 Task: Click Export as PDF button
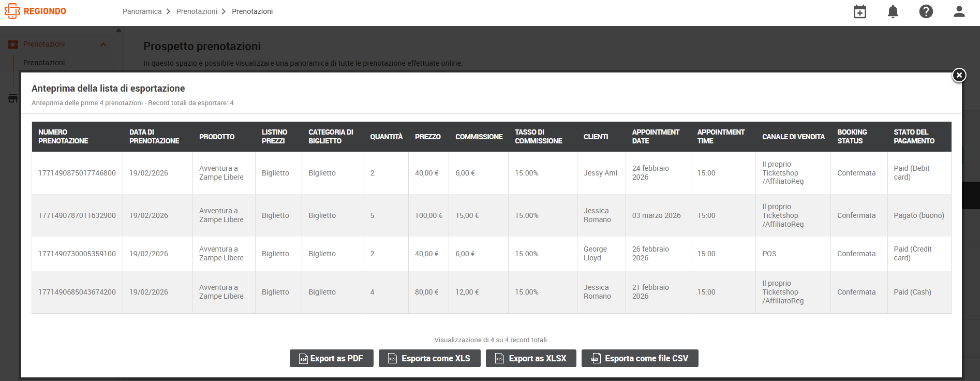(332, 358)
